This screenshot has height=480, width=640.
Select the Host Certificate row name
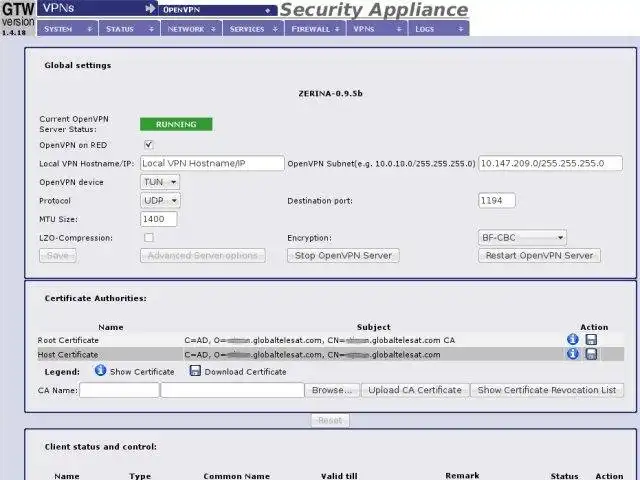68,354
